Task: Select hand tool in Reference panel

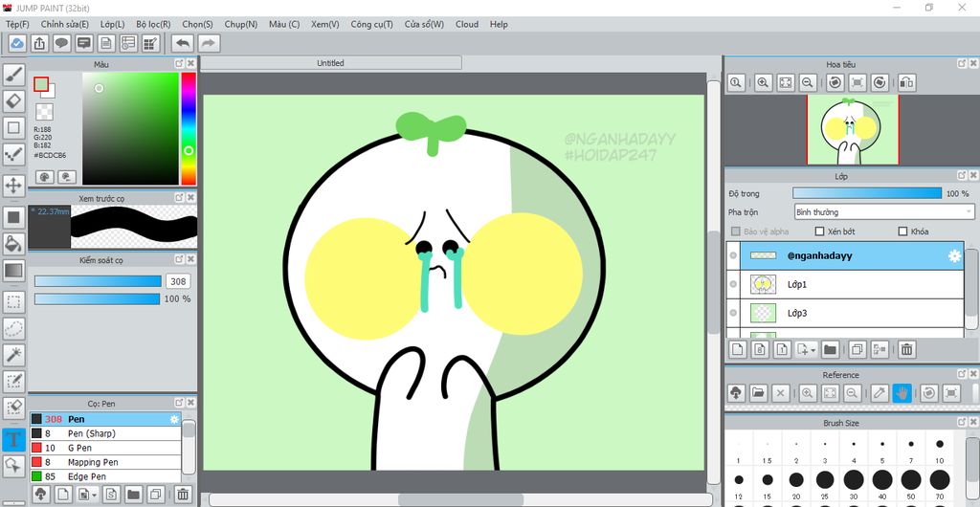Action: (902, 393)
